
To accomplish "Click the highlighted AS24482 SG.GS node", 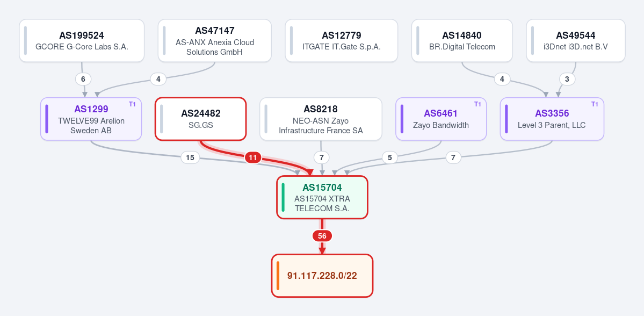I will [x=200, y=119].
